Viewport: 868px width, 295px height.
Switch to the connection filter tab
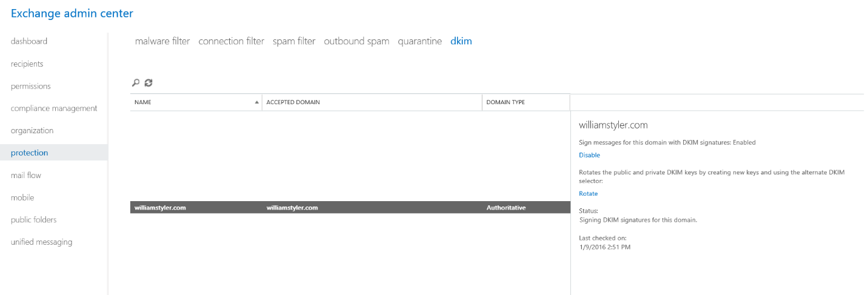click(231, 41)
